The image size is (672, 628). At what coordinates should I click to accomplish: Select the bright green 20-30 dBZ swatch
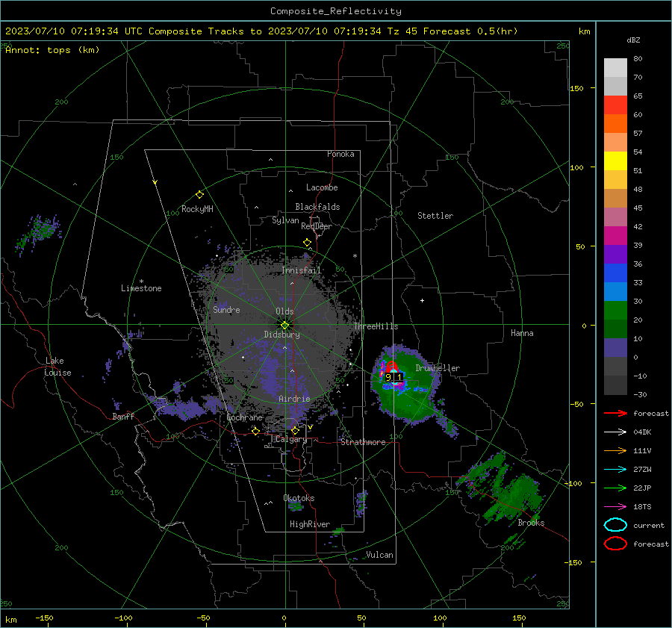[615, 311]
